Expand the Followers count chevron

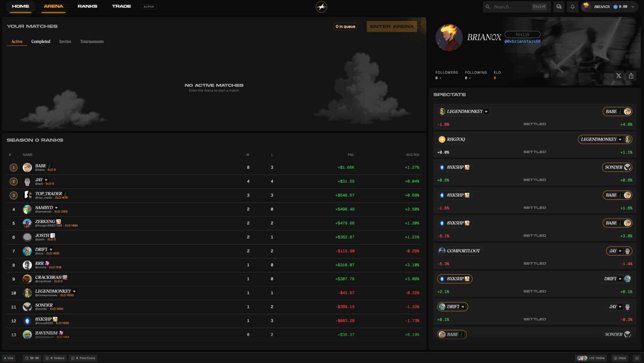440,78
